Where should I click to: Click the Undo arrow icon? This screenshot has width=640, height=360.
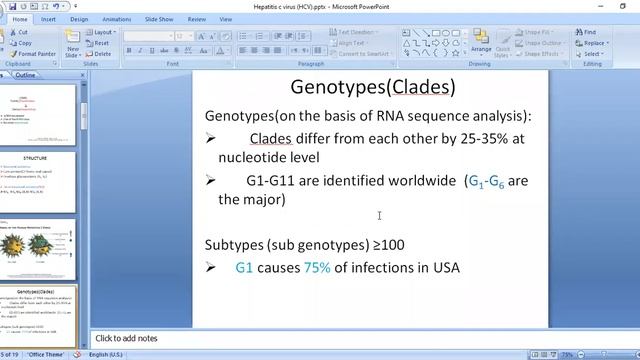pos(56,7)
